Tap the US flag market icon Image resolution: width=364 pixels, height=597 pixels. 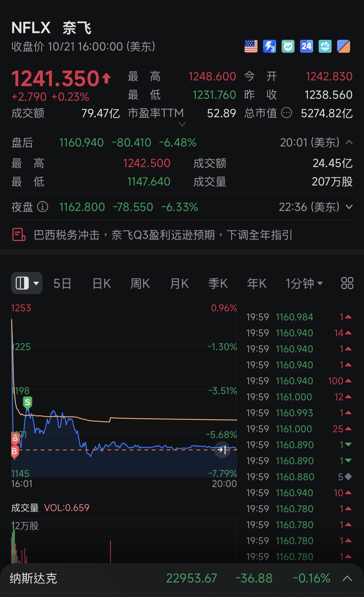pyautogui.click(x=251, y=47)
